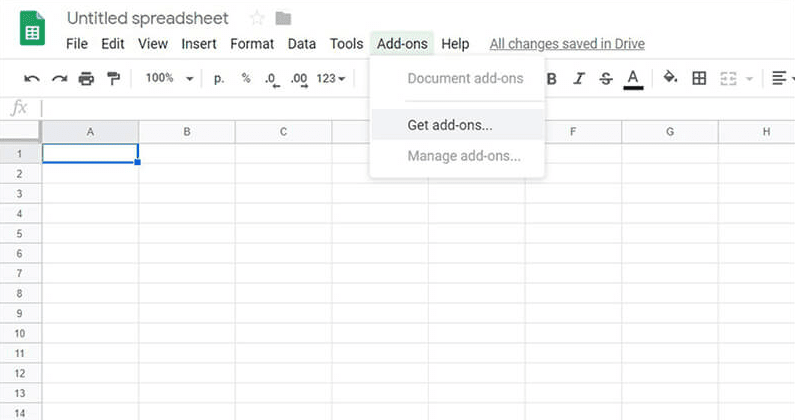Print the spreadsheet
Screen dimensions: 795x420
pos(86,79)
